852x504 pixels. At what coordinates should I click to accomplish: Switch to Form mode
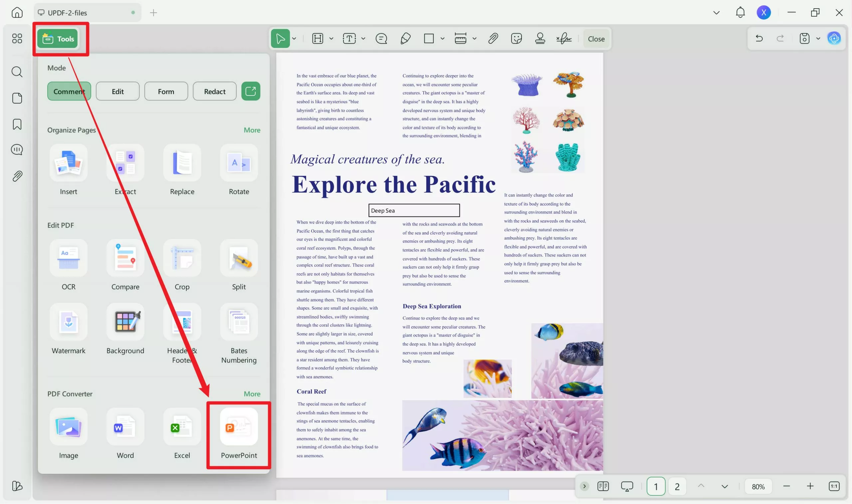coord(166,91)
